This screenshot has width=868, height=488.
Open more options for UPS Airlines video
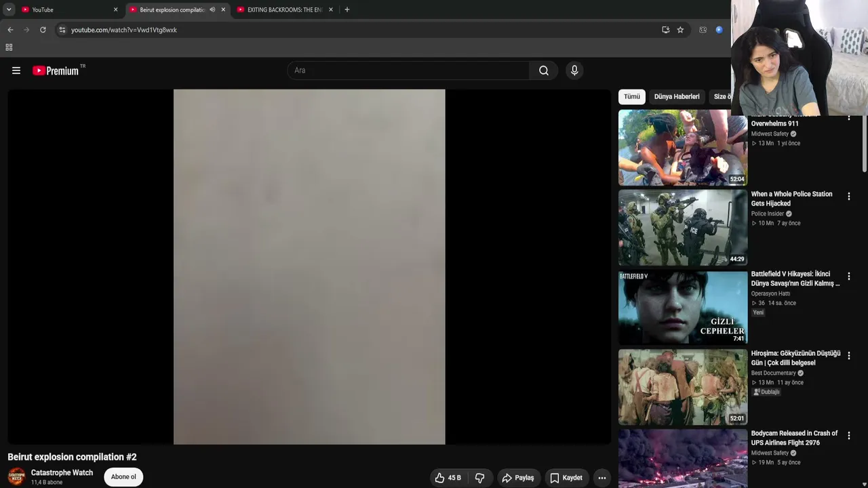(848, 436)
